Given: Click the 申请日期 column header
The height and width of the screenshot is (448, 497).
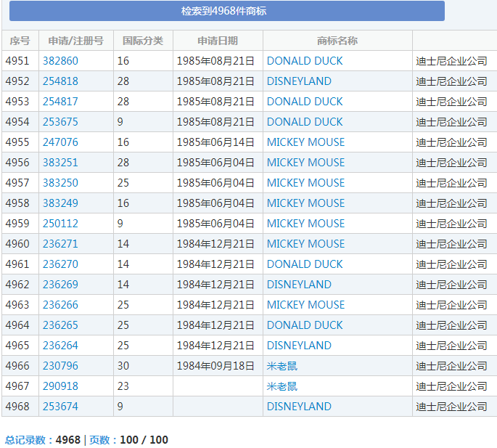Looking at the screenshot, I should [218, 41].
